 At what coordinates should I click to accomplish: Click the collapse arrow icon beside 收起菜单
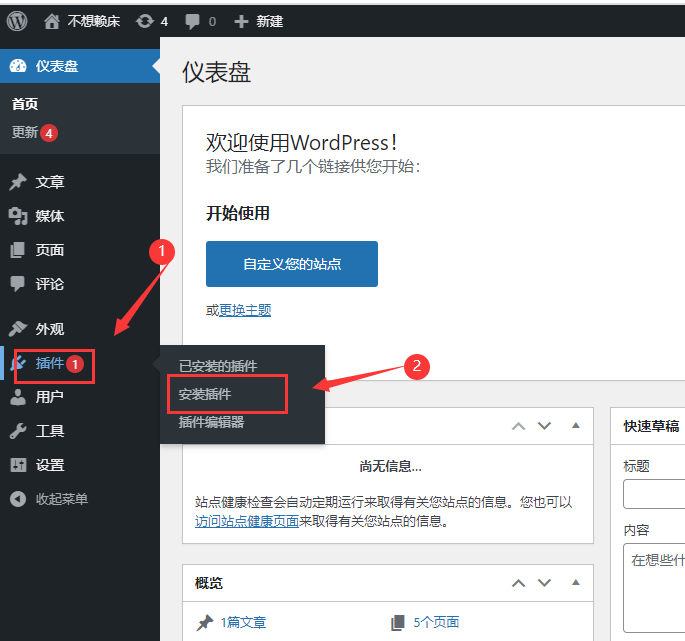[x=18, y=499]
